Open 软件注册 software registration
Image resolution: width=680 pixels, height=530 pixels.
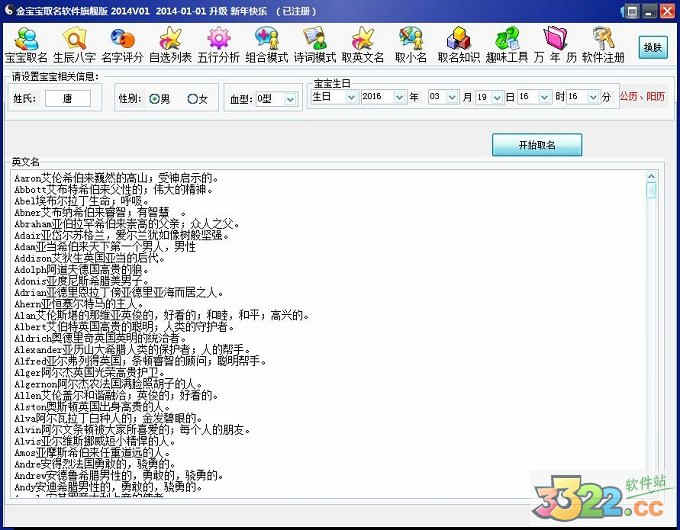[603, 45]
